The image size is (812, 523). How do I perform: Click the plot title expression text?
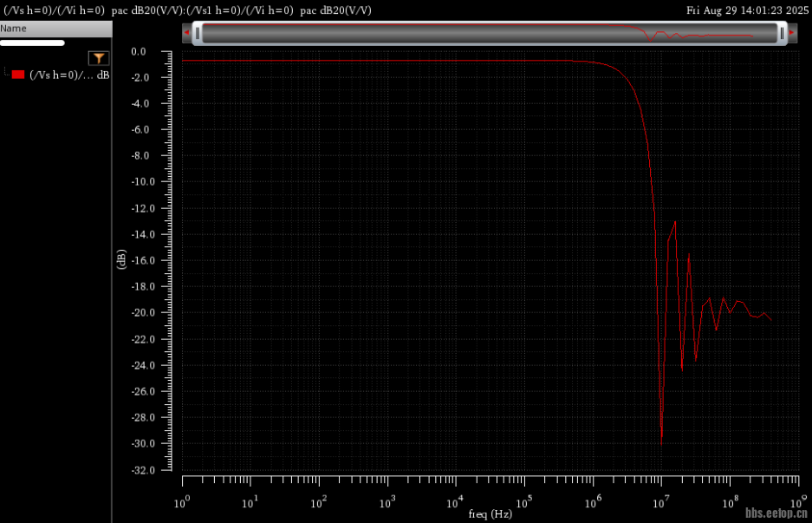coord(187,10)
